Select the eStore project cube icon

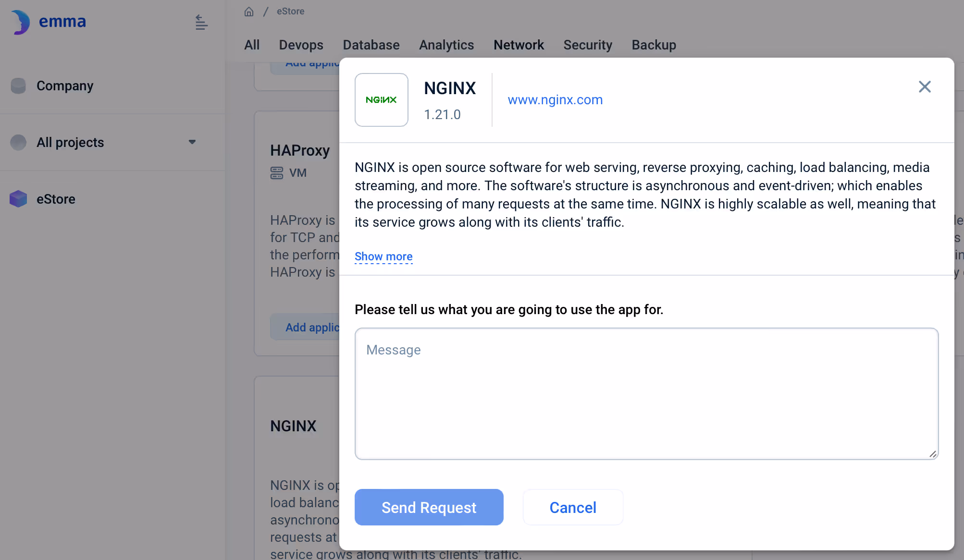pos(18,199)
